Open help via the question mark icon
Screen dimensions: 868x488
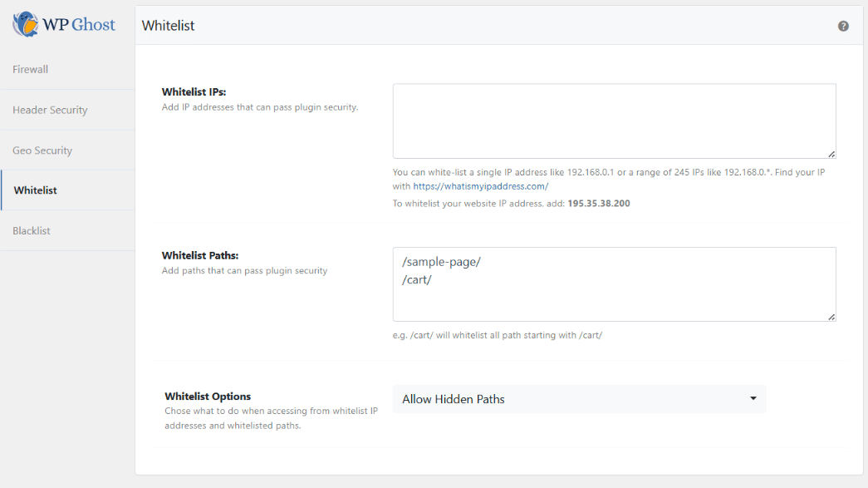click(843, 26)
